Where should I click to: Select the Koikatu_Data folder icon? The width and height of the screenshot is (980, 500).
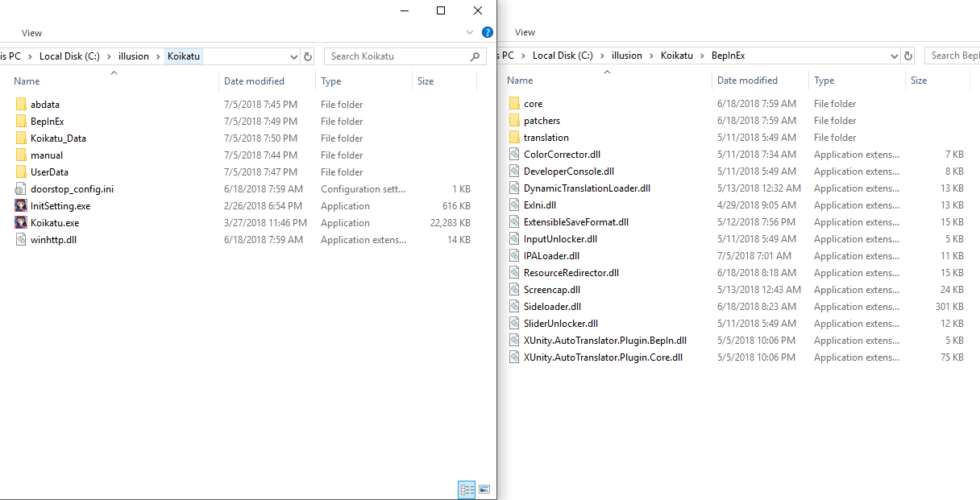[x=21, y=138]
